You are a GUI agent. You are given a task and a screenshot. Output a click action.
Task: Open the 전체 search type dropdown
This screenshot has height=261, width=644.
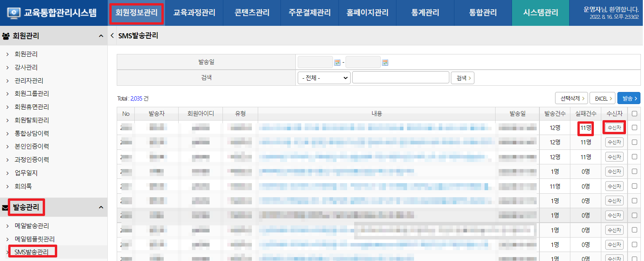[x=324, y=78]
